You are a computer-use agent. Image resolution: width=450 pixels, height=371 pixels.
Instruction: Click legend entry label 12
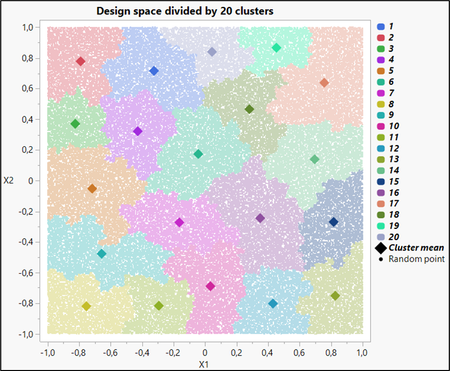pos(394,148)
